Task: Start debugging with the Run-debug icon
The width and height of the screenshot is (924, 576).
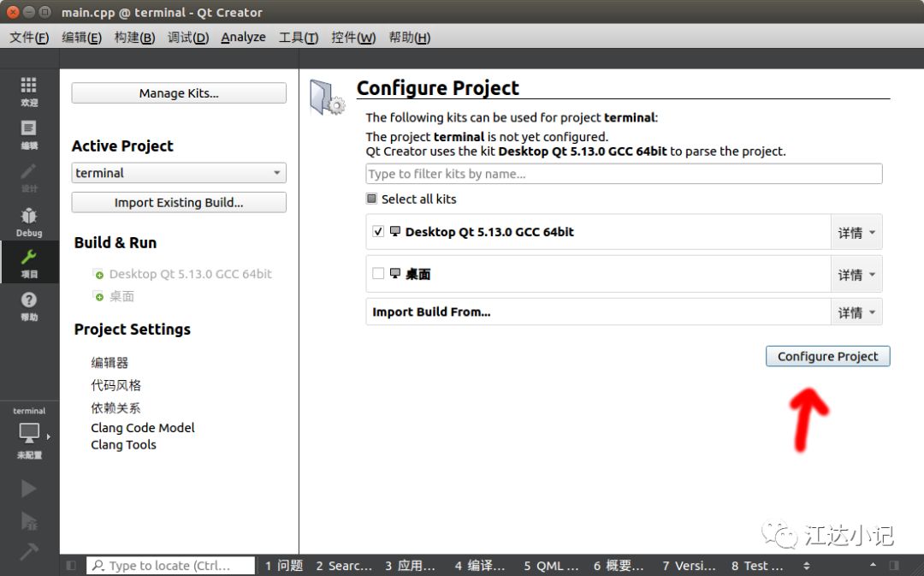Action: [28, 520]
